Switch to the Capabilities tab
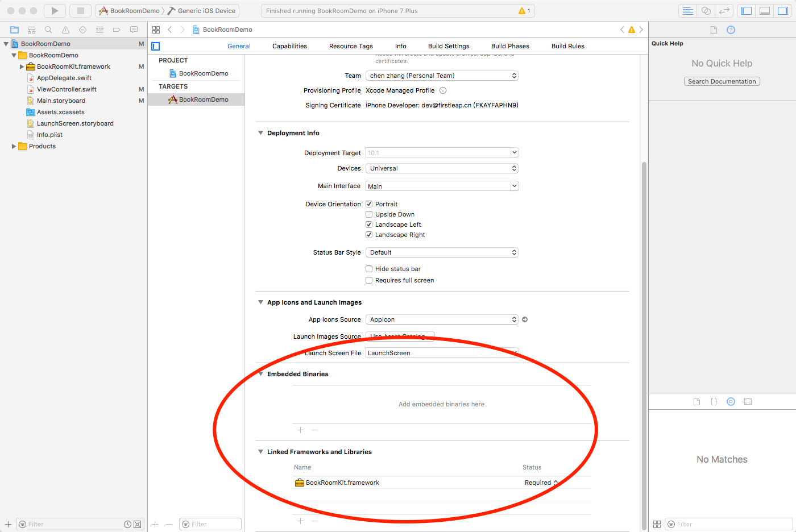 pos(289,46)
